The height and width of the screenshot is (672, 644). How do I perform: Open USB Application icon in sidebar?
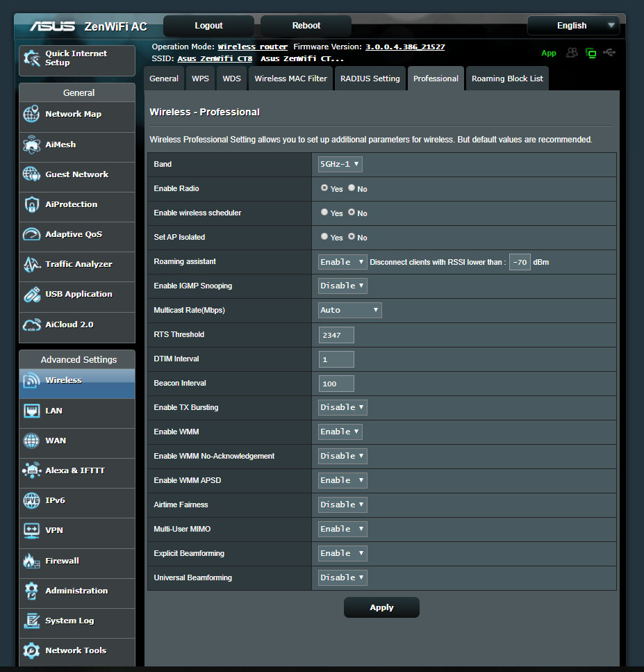(x=32, y=295)
